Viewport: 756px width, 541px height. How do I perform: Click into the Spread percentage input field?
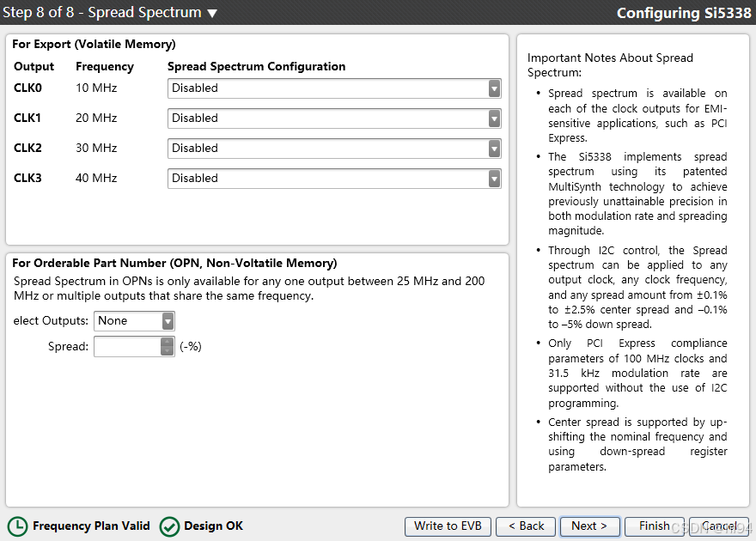point(127,347)
